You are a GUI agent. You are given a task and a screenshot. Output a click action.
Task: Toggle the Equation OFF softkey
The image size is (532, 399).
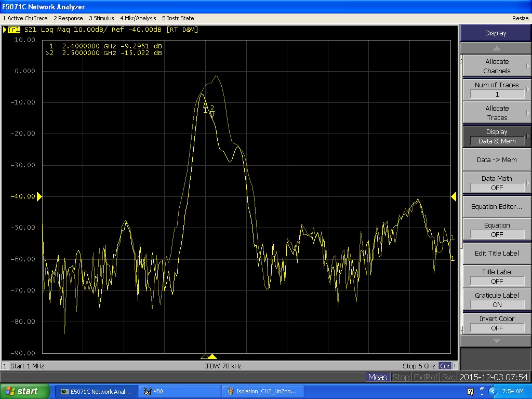[497, 230]
